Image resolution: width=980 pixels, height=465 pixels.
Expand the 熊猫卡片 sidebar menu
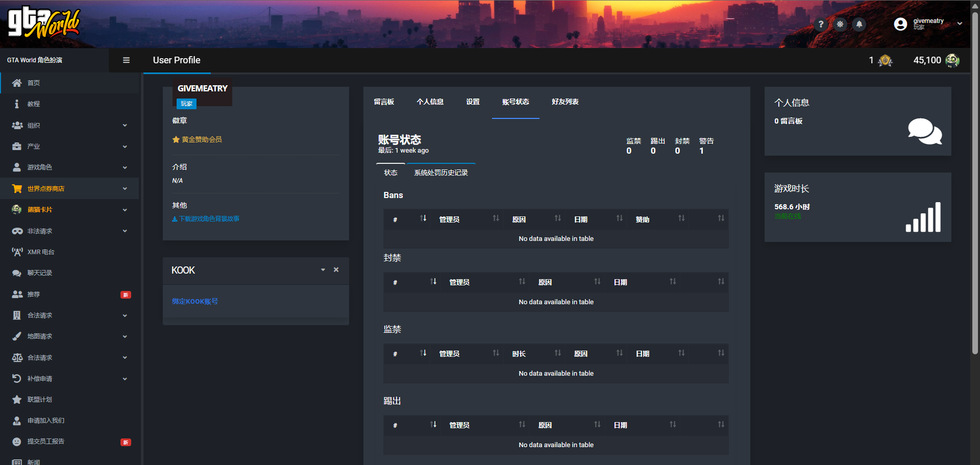69,210
